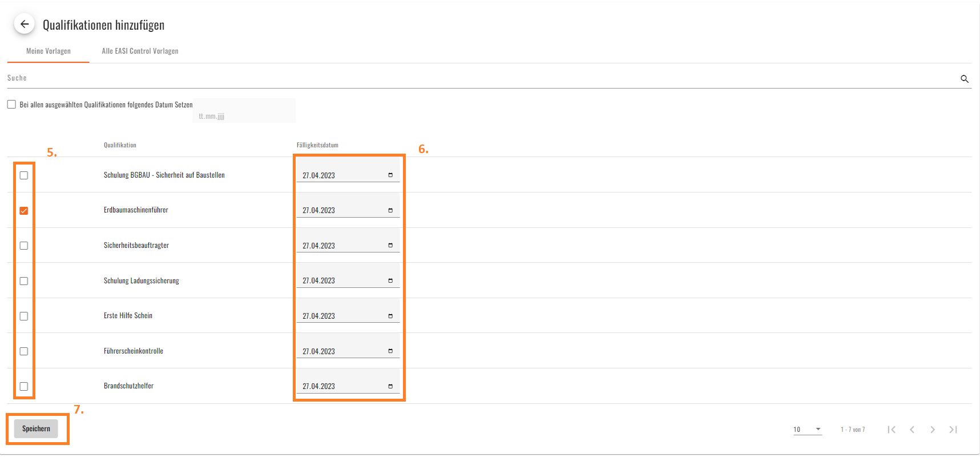
Task: Jump to the last page of results
Action: pos(953,430)
